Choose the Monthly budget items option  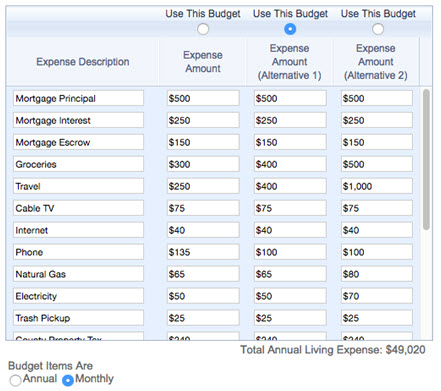coord(68,380)
